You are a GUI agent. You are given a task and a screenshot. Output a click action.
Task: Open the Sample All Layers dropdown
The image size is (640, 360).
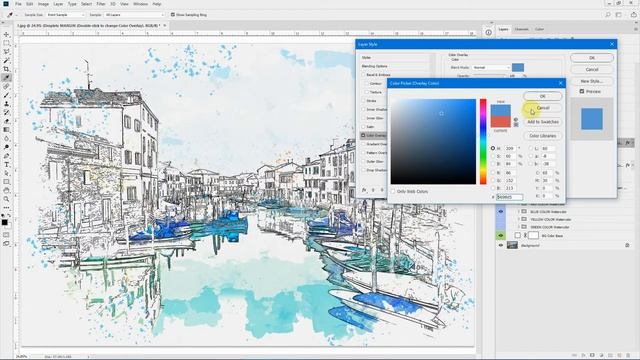[x=134, y=15]
